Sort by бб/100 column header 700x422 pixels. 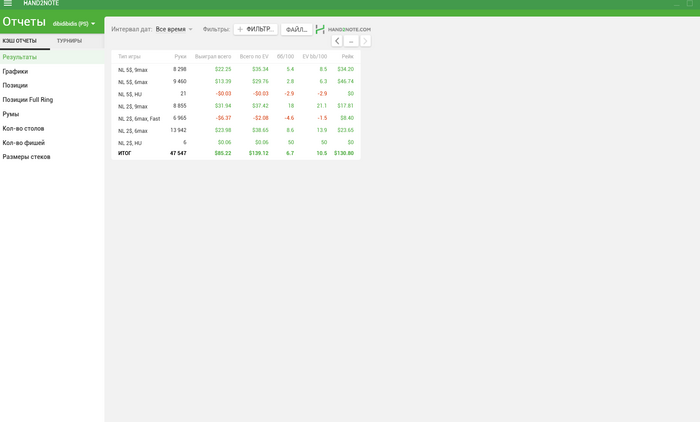pyautogui.click(x=285, y=57)
